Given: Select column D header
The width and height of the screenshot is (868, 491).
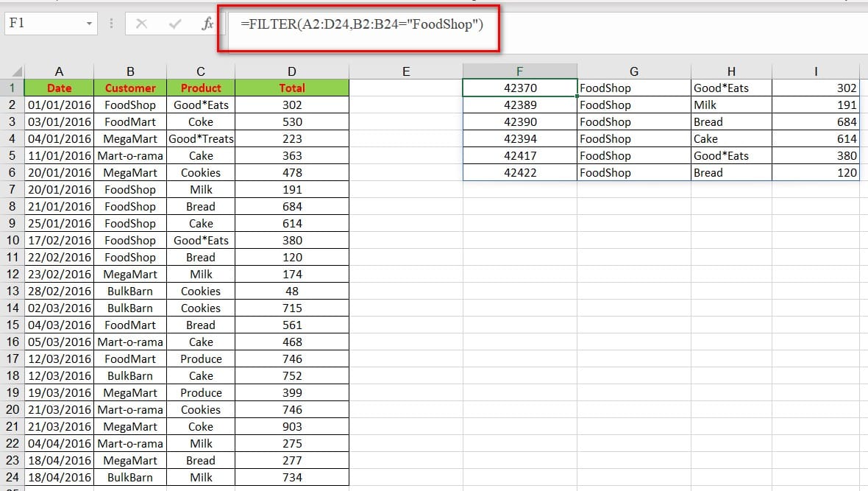Looking at the screenshot, I should point(292,71).
